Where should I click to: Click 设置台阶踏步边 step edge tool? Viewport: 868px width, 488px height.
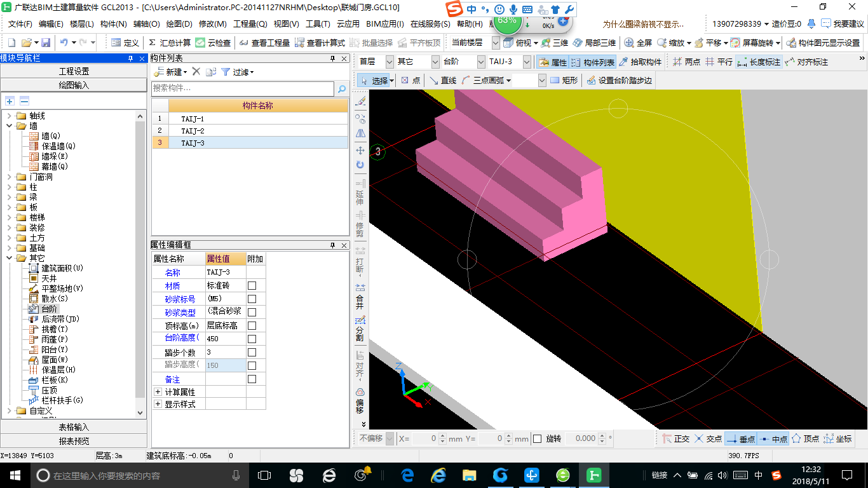(619, 81)
